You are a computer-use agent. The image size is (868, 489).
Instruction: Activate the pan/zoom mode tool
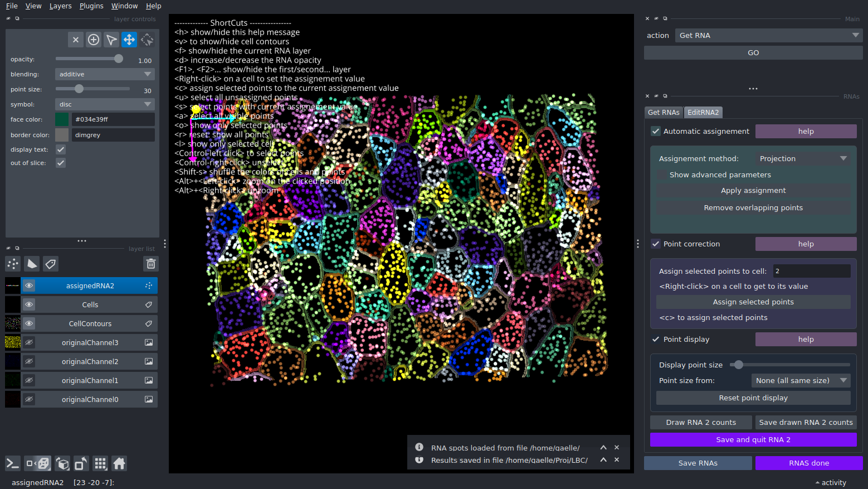[129, 40]
